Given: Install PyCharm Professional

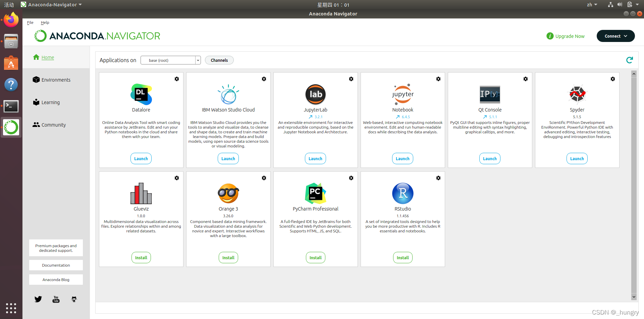Looking at the screenshot, I should click(x=316, y=258).
